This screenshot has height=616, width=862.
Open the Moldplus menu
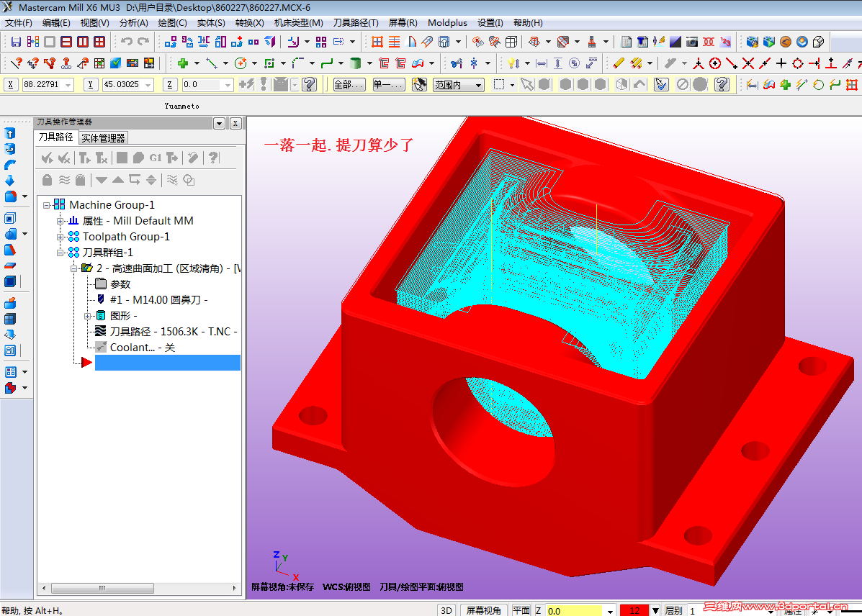click(x=447, y=22)
